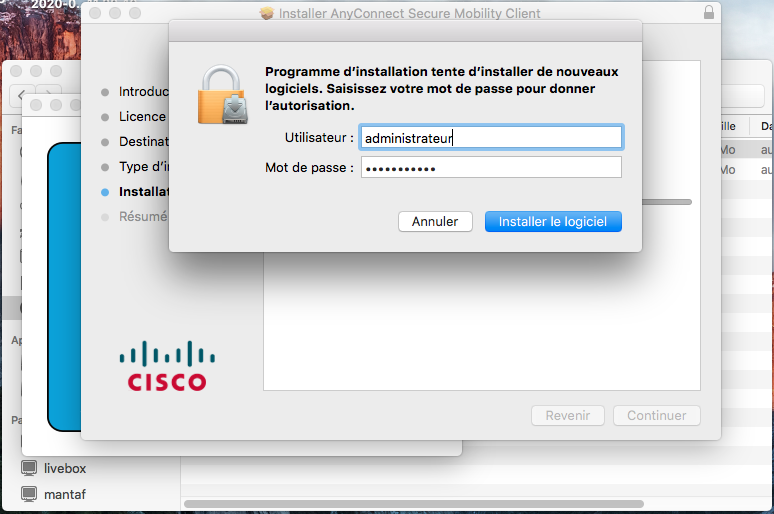The image size is (774, 514).
Task: Select the mantaf network computer icon
Action: pos(29,494)
